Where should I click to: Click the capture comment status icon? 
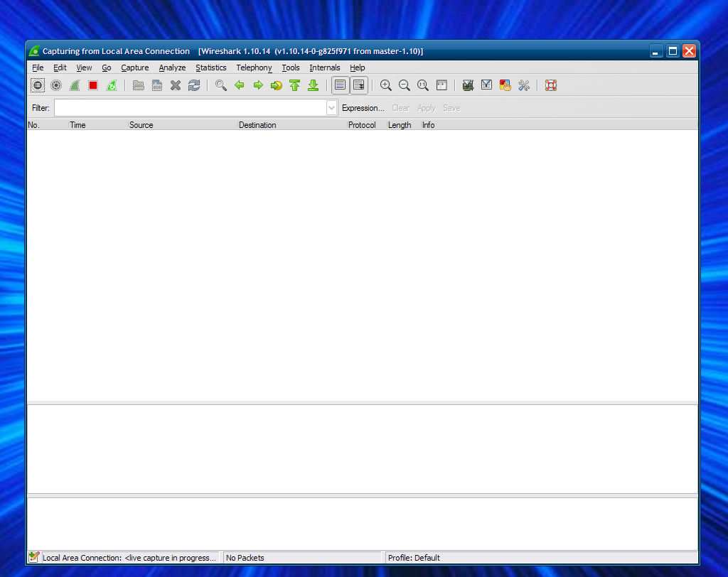click(34, 557)
